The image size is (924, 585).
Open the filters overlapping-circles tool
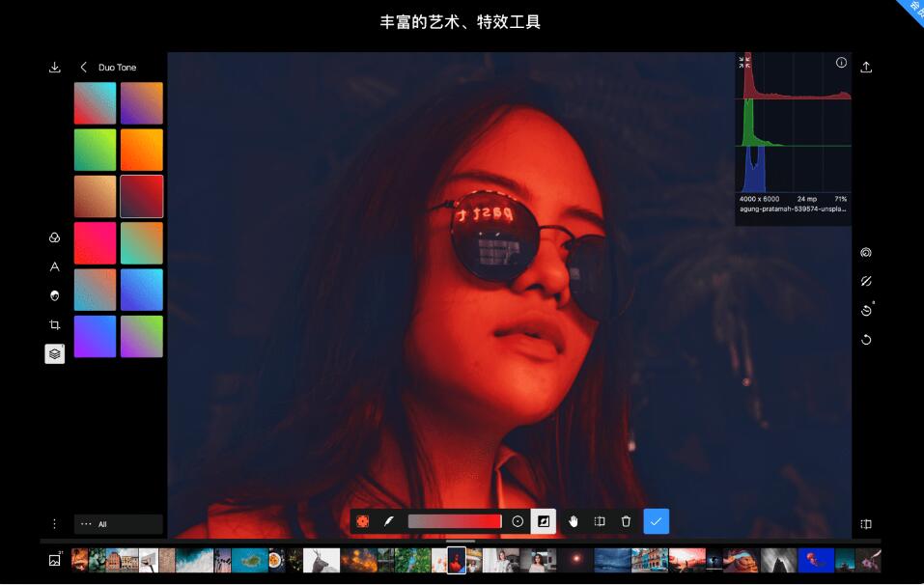click(x=54, y=237)
